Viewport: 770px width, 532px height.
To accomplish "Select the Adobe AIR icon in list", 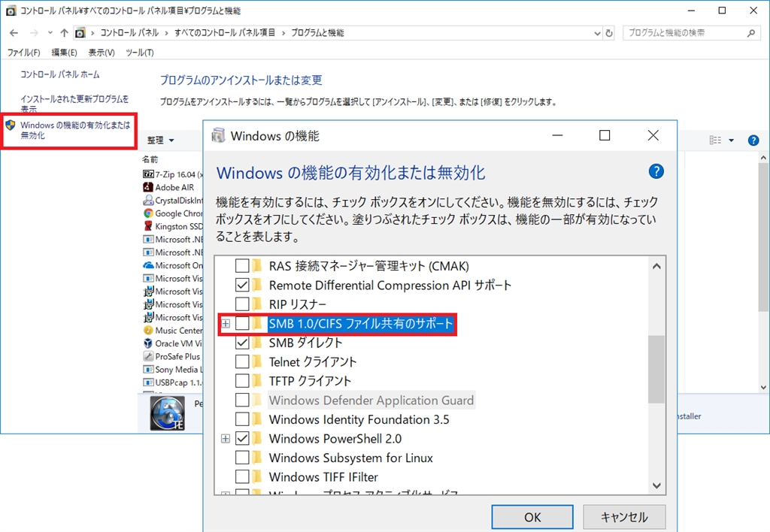I will [148, 187].
